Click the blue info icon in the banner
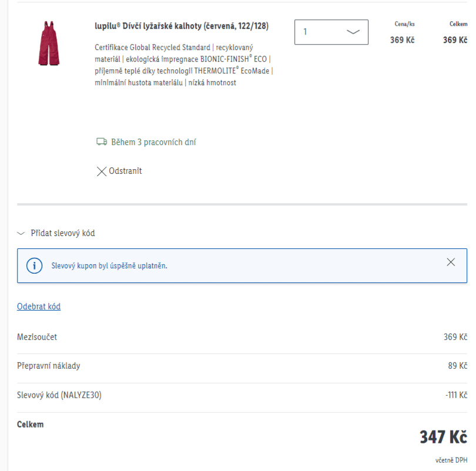 pyautogui.click(x=35, y=264)
